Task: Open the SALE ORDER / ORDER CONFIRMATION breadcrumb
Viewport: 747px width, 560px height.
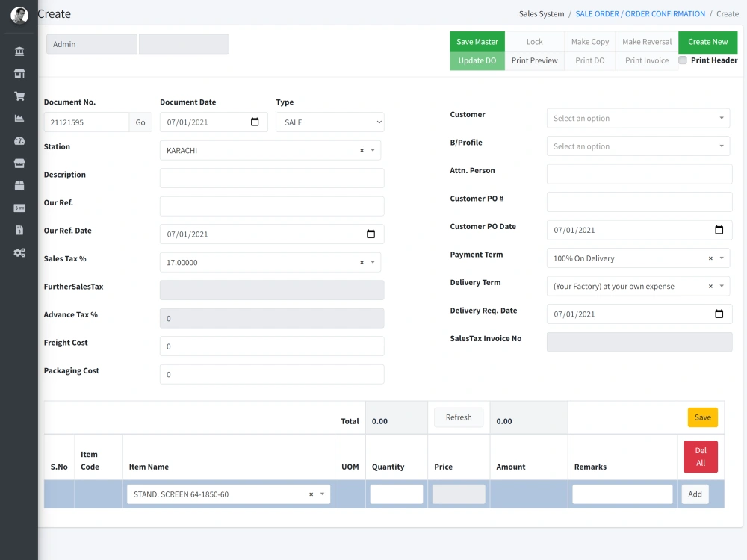Action: (x=639, y=13)
